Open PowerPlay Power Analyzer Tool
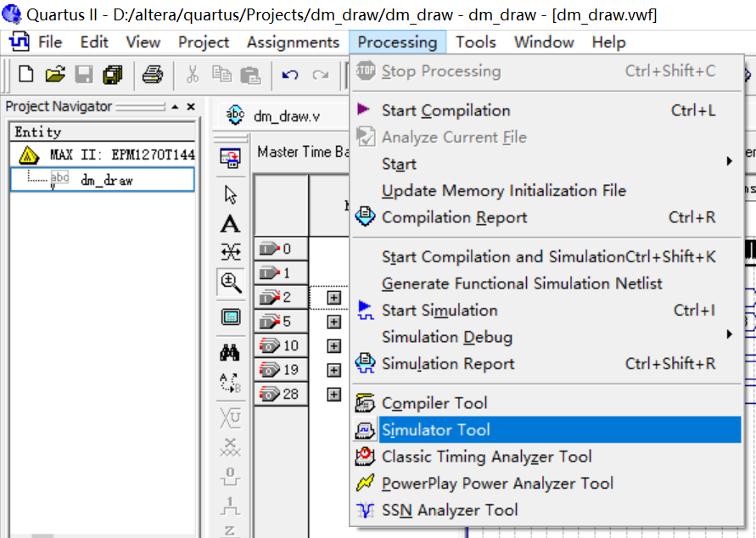 (546, 483)
